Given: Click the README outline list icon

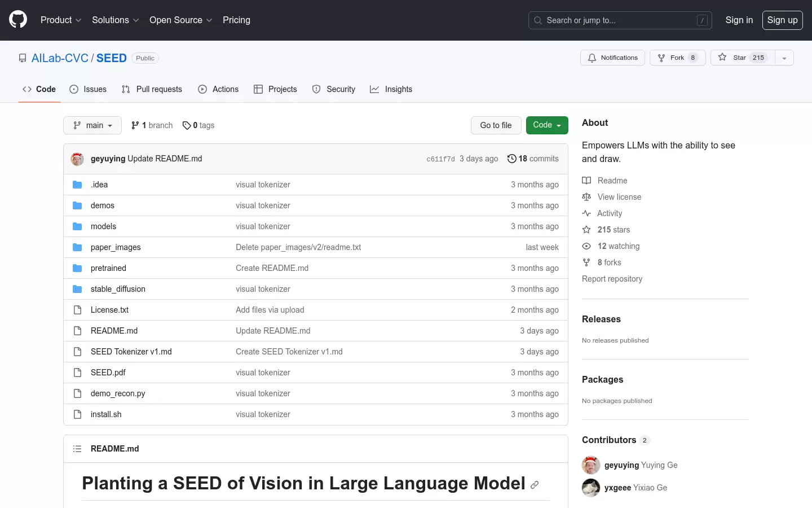Looking at the screenshot, I should (x=77, y=449).
